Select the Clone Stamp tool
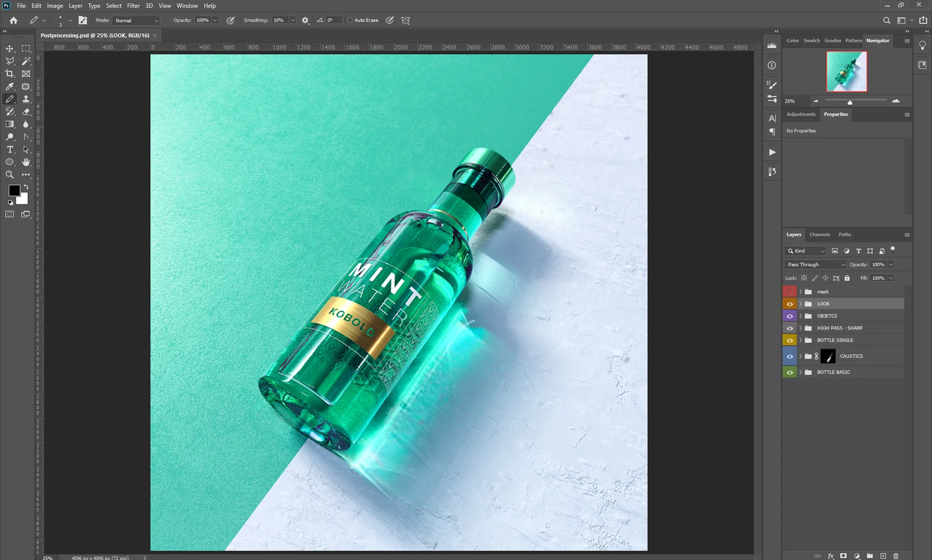Screen dimensions: 932x560 coord(26,99)
